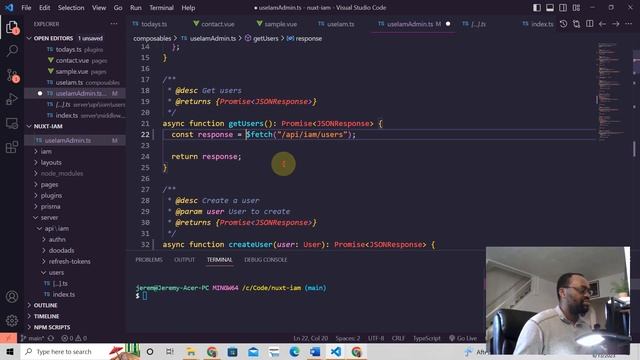Screen dimensions: 640x360
Task: Click the remote window status icon
Action: click(8, 338)
